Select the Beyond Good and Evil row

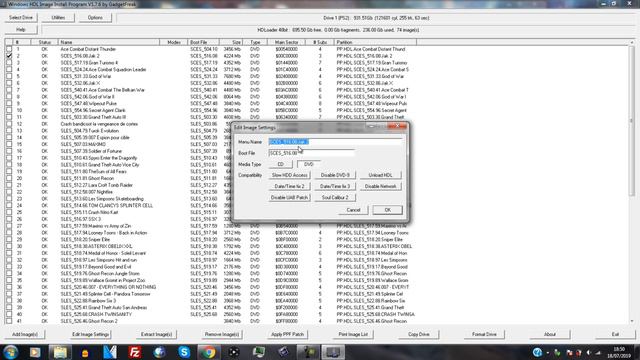coord(210,267)
